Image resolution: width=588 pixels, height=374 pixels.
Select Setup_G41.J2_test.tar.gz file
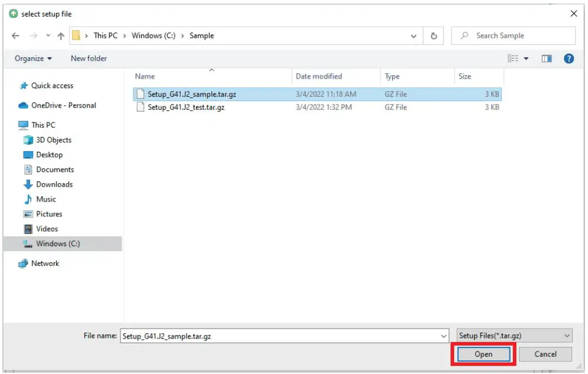317,108
